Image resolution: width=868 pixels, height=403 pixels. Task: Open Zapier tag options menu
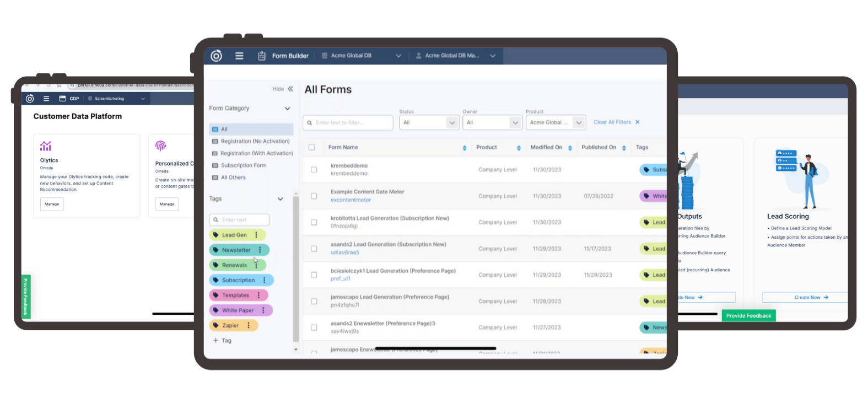coord(249,325)
